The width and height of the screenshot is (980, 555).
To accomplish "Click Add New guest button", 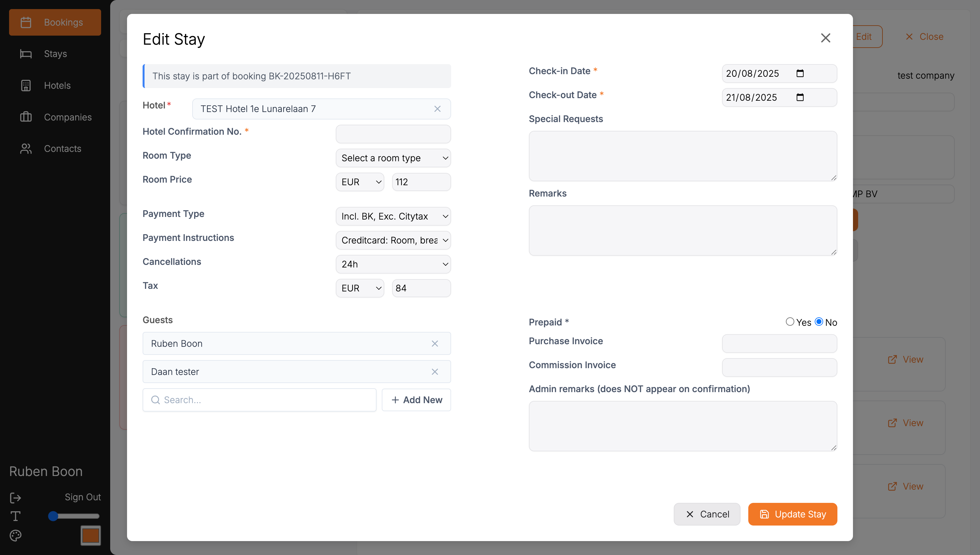I will 416,400.
